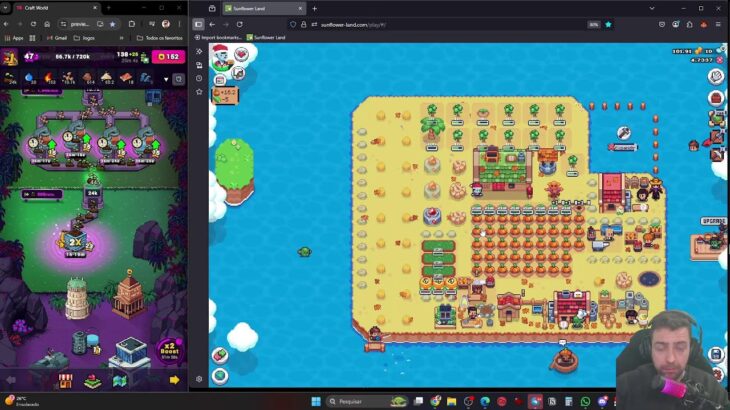Toggle the Firefox sidebar button

point(199,24)
